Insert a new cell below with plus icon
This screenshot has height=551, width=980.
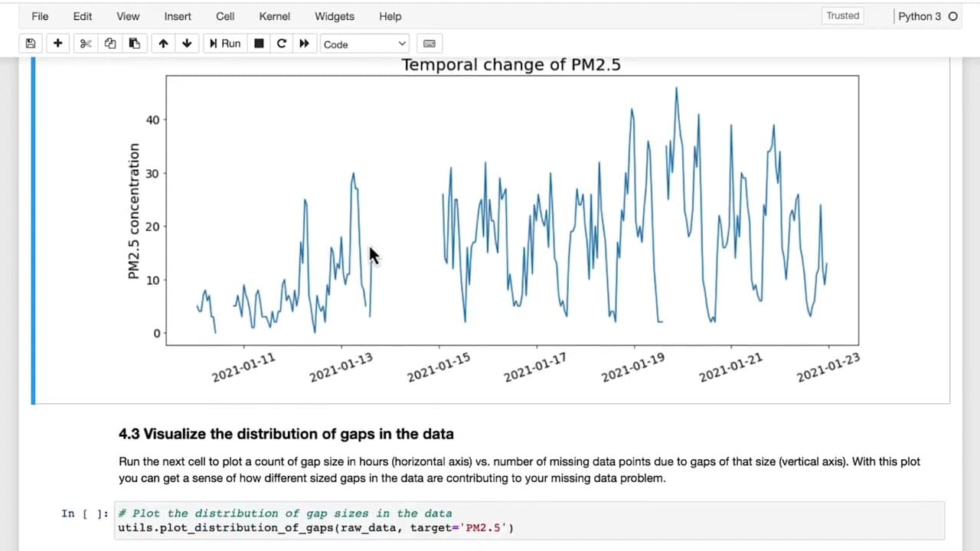click(57, 44)
